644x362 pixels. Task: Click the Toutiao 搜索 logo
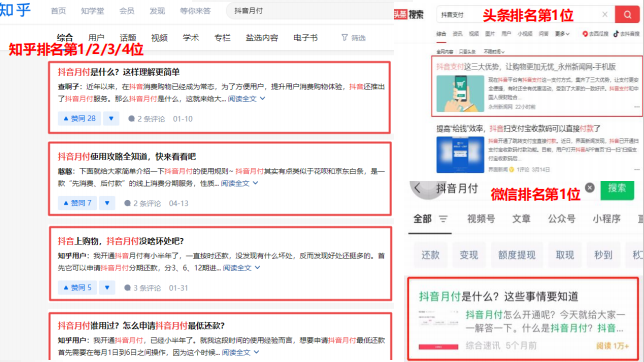point(409,15)
